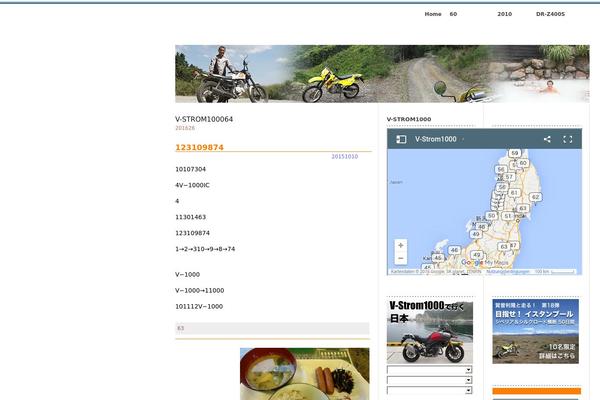Screen dimensions: 600x400
Task: Click the 201626 date under post title
Action: 185,128
